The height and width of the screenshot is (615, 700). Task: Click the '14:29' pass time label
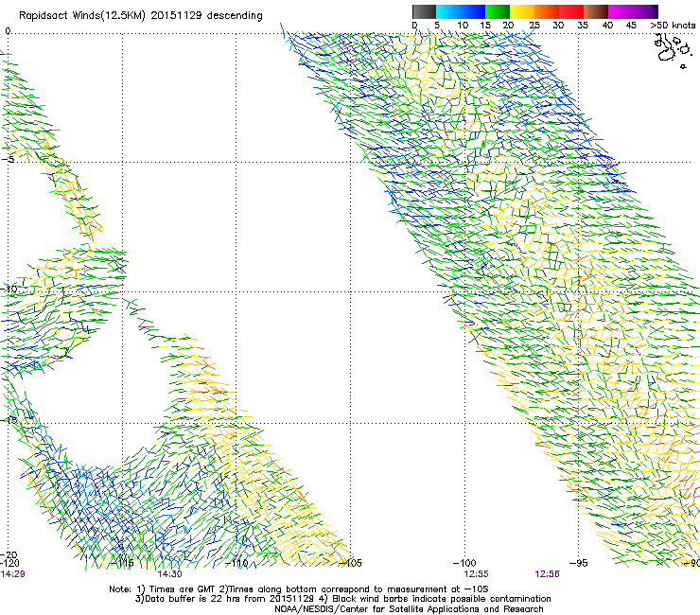(12, 574)
